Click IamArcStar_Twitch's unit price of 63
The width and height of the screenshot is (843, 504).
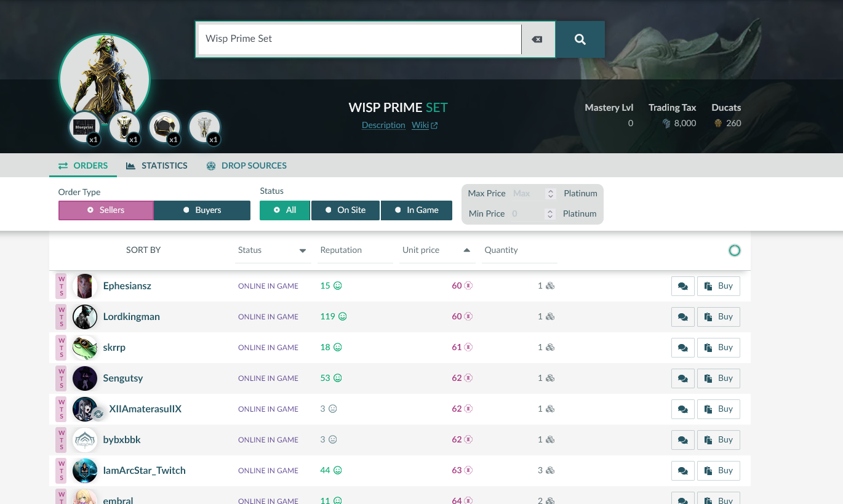tap(457, 471)
